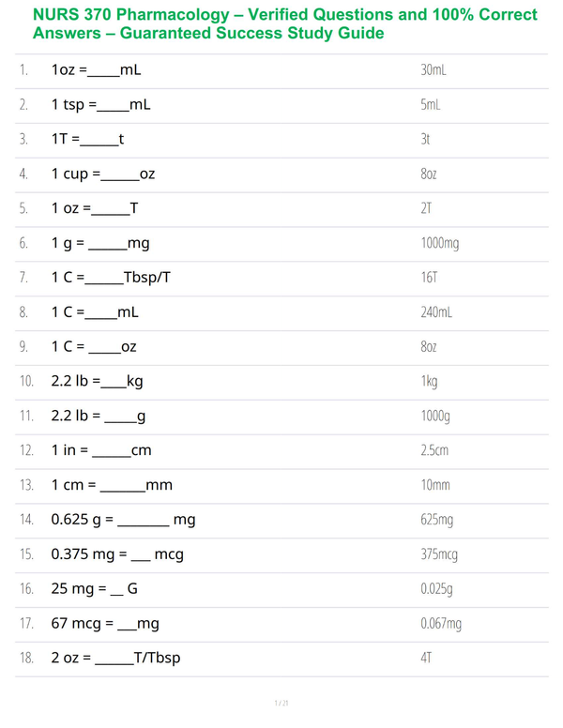Click the '2T' answer text

426,208
